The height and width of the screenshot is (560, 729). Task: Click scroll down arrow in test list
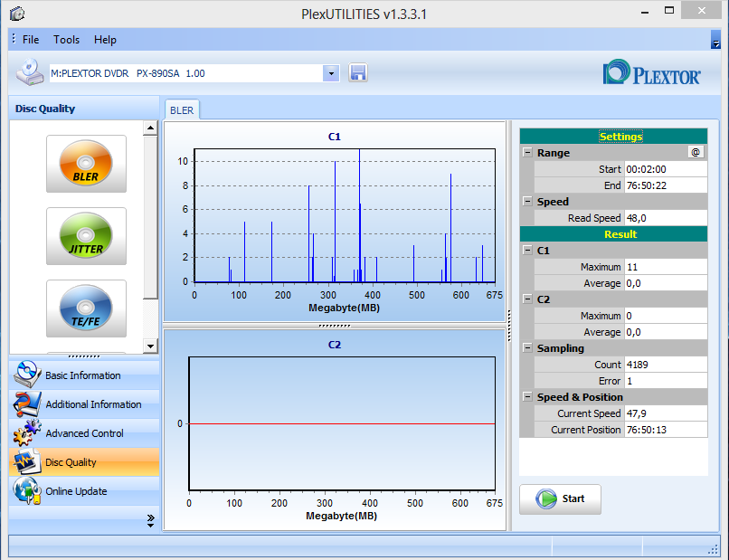[150, 346]
